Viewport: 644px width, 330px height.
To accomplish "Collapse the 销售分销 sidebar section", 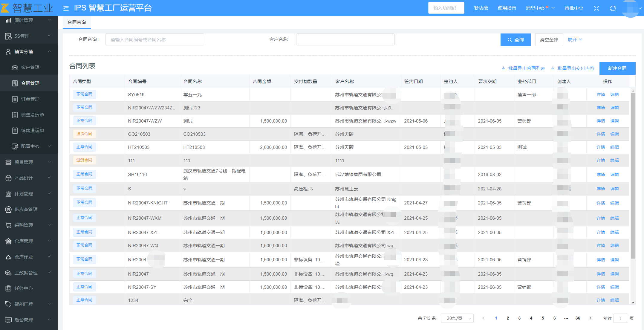I will coord(28,52).
